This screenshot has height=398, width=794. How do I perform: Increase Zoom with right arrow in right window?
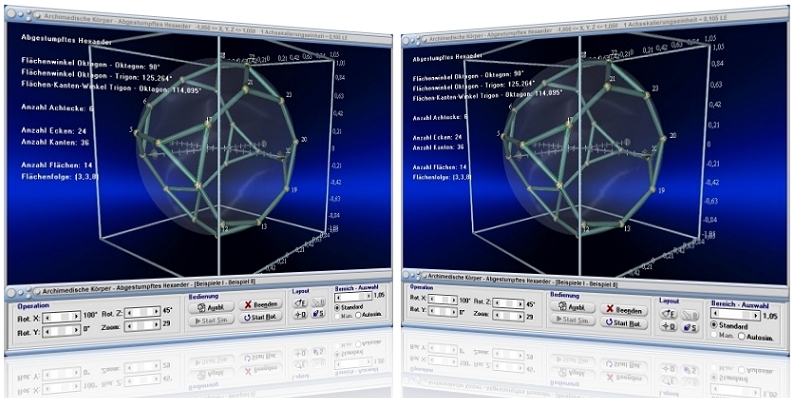pos(520,316)
